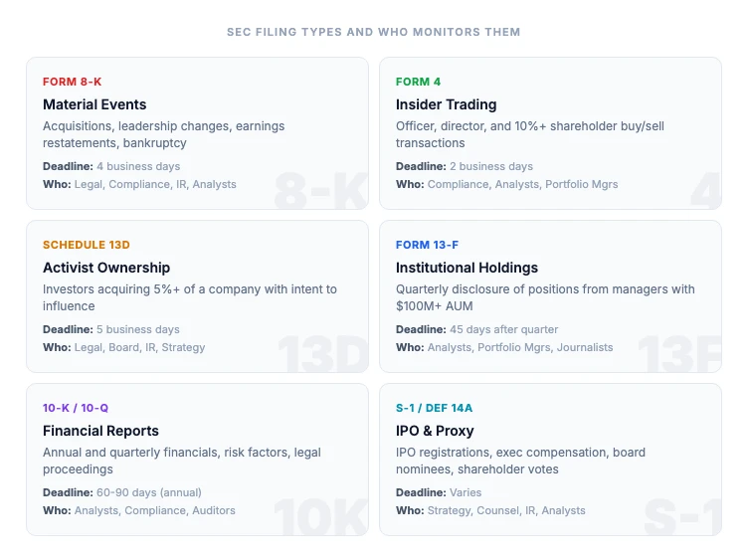748x560 pixels.
Task: Open the Insider Trading card title
Action: click(446, 104)
